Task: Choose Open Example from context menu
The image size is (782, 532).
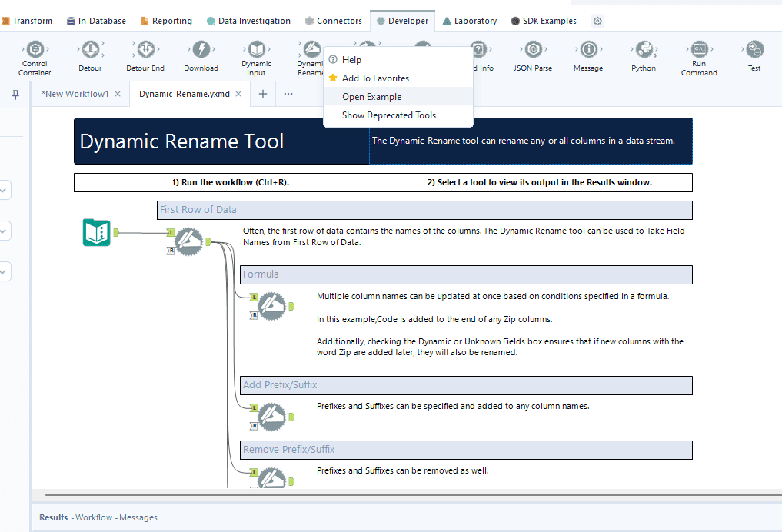Action: coord(371,97)
